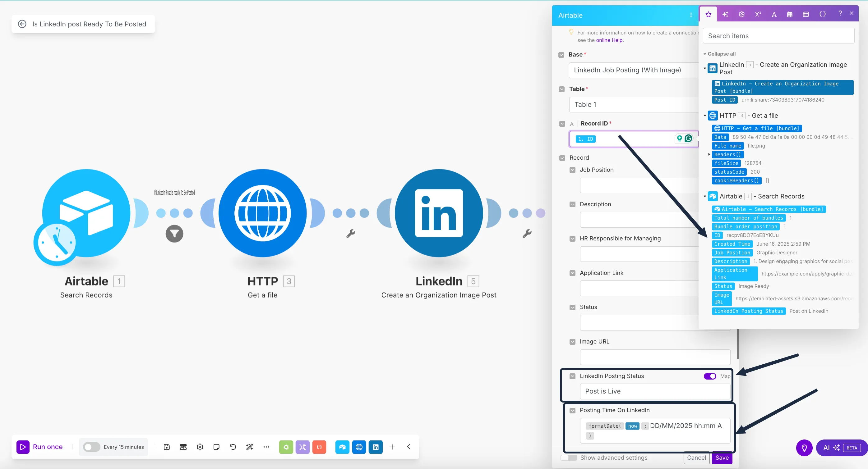The image size is (868, 469).
Task: Click the undo arrow icon
Action: coord(233,447)
